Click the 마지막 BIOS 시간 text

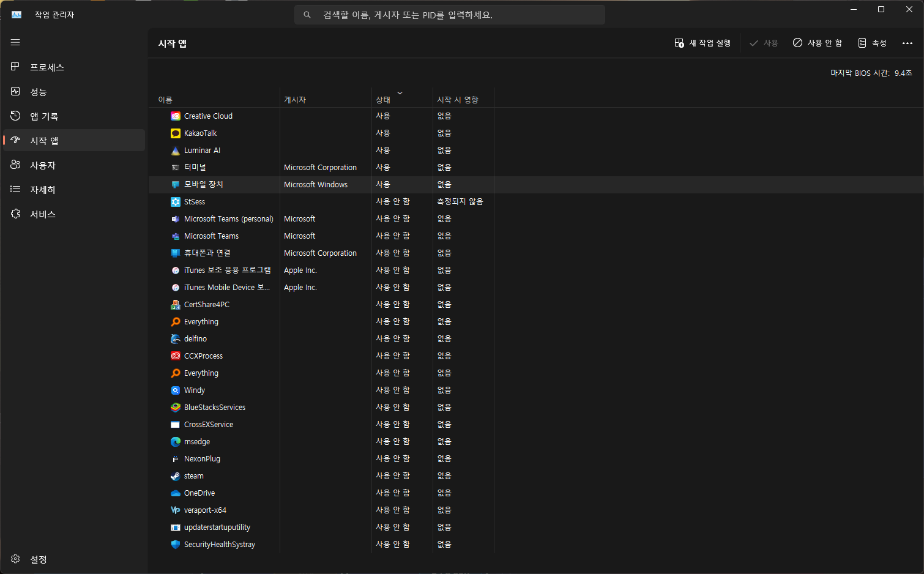click(871, 73)
